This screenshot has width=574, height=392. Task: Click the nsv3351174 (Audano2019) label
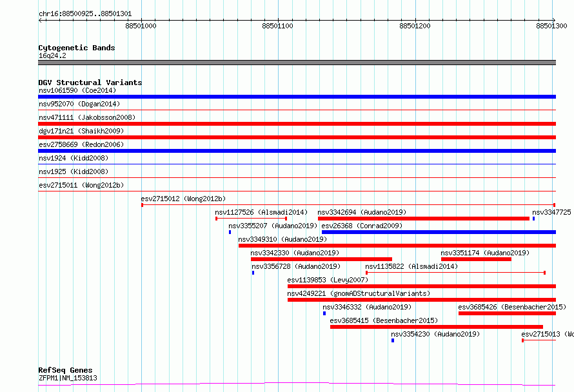coord(485,253)
